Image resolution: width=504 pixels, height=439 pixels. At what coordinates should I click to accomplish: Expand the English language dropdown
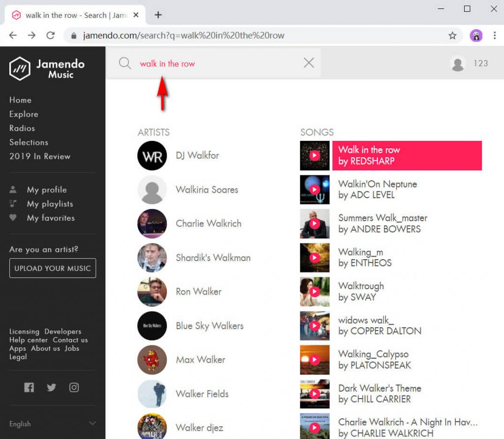point(92,424)
